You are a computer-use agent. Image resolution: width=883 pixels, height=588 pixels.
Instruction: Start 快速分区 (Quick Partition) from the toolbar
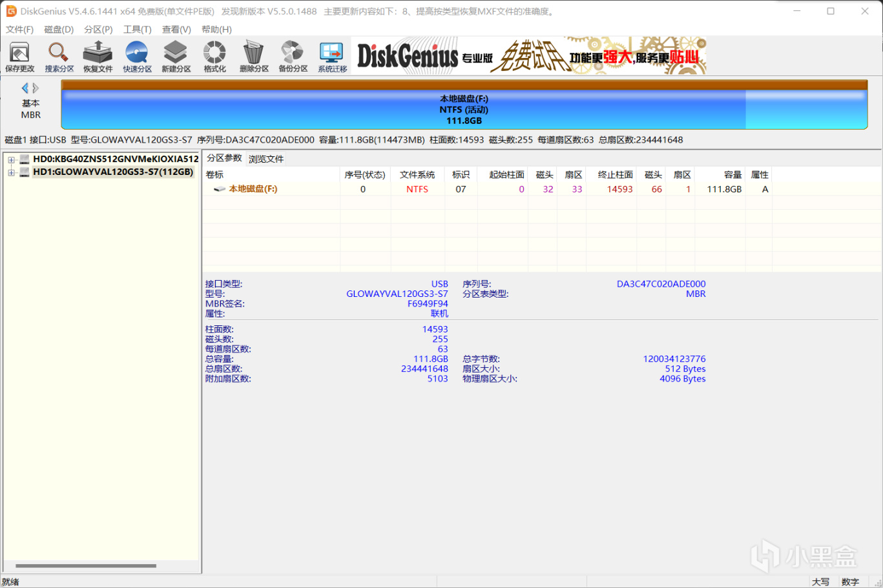pos(137,57)
